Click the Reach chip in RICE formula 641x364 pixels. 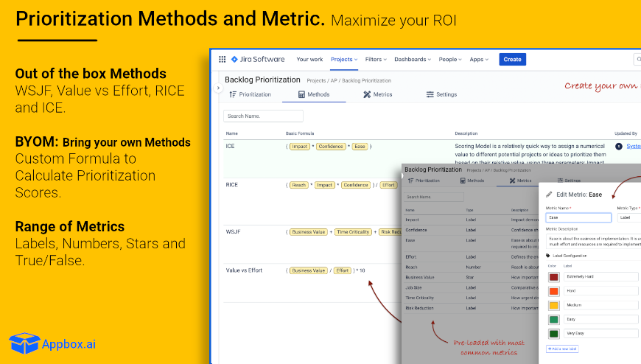click(x=299, y=185)
